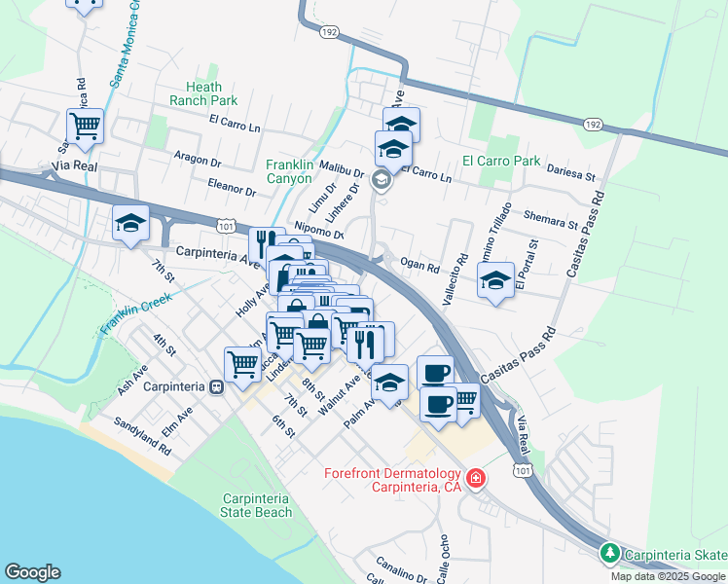Click the school marker near El Portal St

495,280
